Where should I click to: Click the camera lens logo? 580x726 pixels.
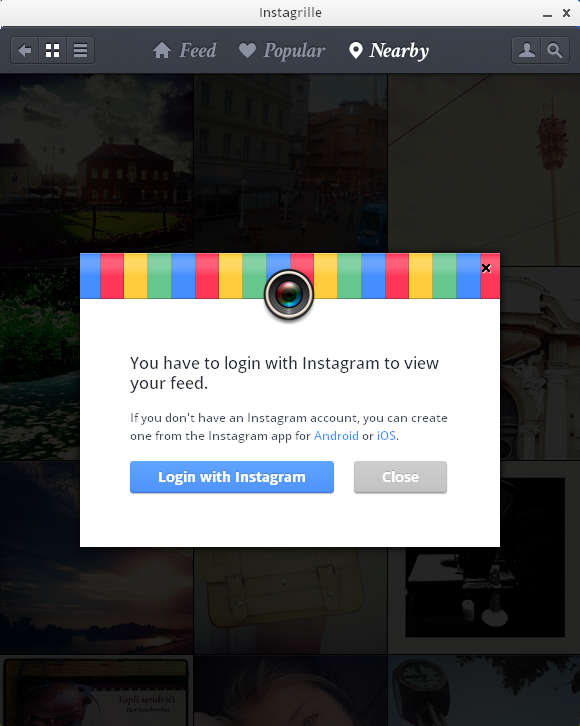[289, 294]
